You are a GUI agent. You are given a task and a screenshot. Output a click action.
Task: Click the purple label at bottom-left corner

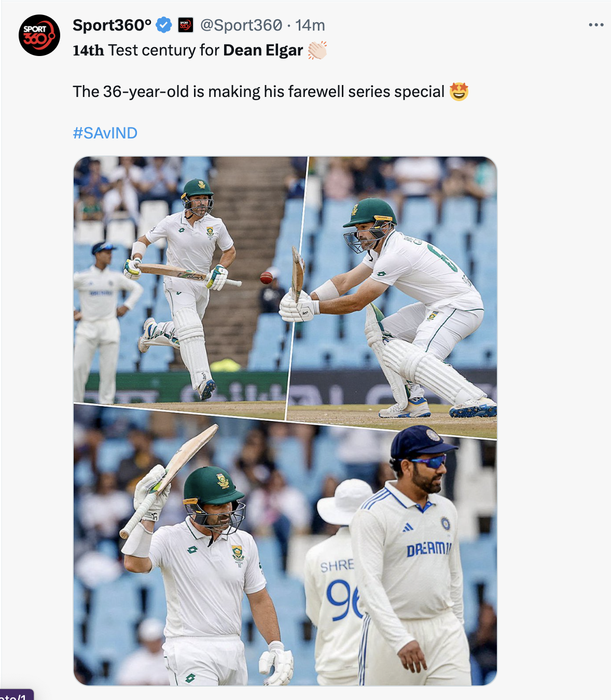coord(16,695)
